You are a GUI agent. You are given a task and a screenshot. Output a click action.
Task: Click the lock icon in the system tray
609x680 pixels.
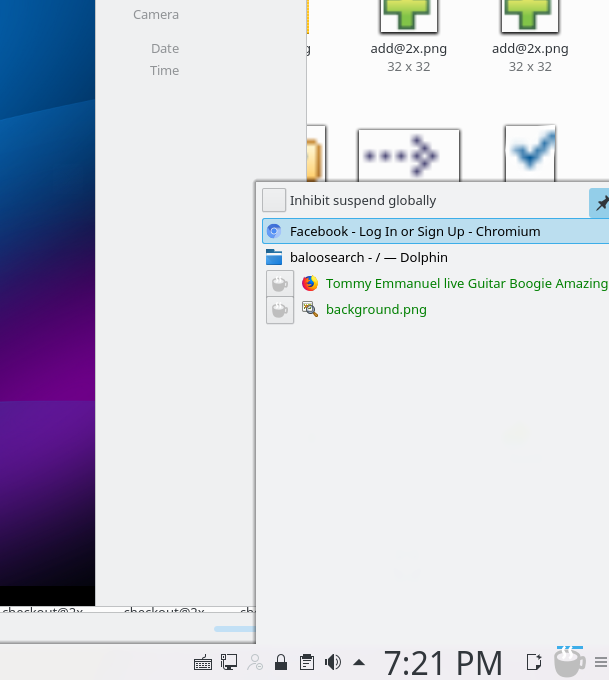click(281, 663)
